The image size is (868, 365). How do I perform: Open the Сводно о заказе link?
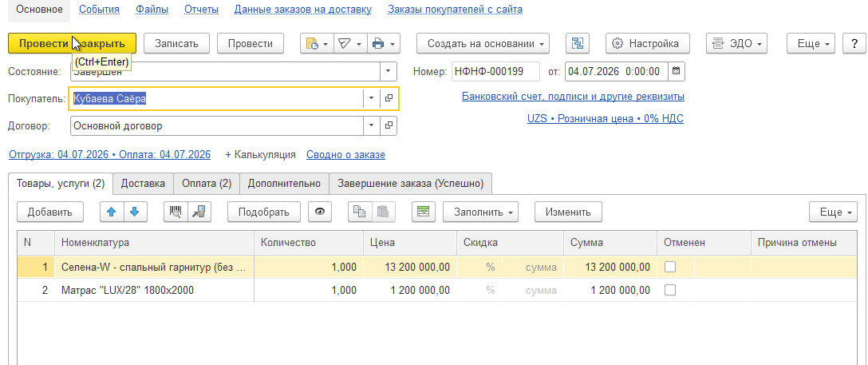(346, 154)
